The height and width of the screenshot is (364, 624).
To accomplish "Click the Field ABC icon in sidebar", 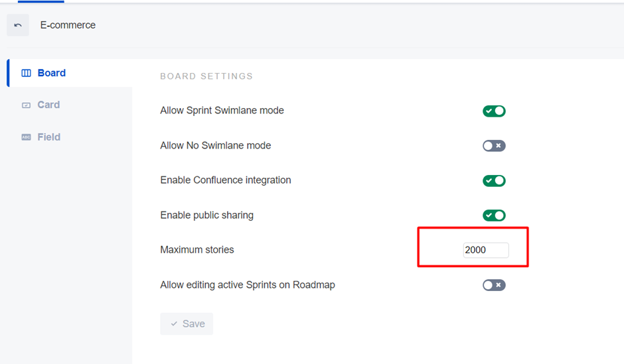I will pyautogui.click(x=27, y=137).
